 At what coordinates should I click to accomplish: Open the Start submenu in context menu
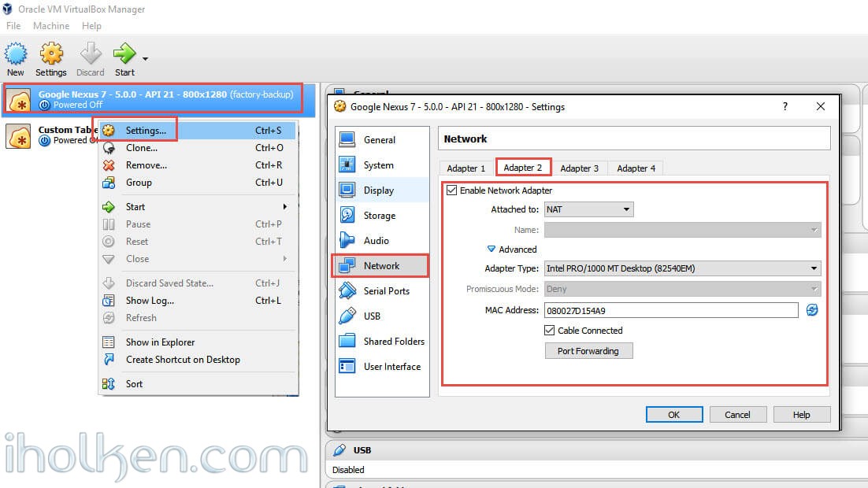click(198, 207)
